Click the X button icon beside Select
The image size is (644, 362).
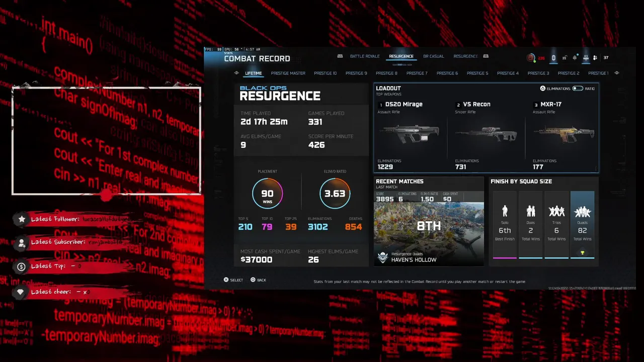tap(226, 280)
